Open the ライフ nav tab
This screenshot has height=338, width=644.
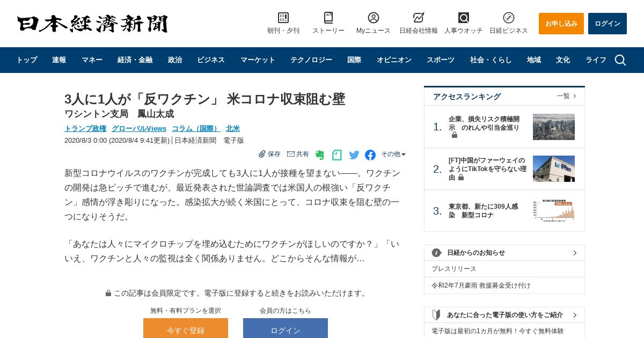tap(596, 60)
